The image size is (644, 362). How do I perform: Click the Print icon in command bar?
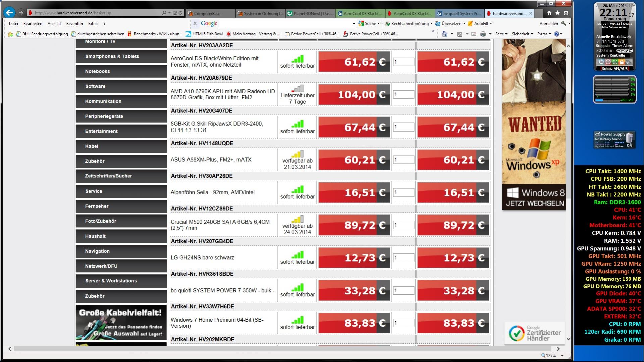(483, 34)
